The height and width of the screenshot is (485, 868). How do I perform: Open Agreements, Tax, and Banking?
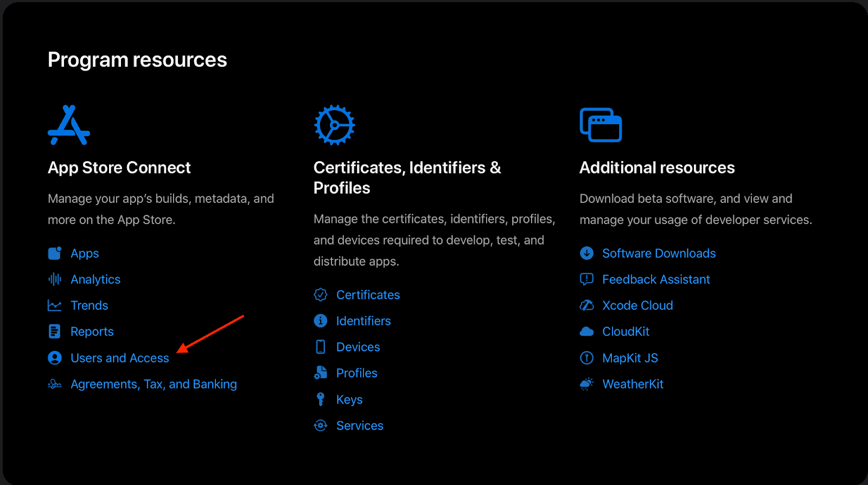154,384
